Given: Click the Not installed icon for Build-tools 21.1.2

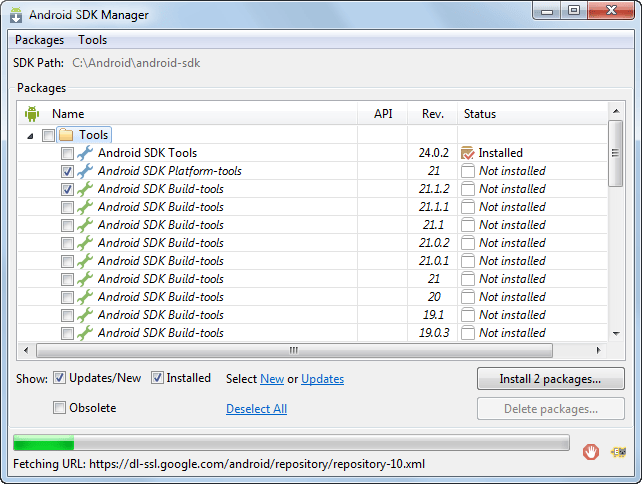Looking at the screenshot, I should 468,189.
